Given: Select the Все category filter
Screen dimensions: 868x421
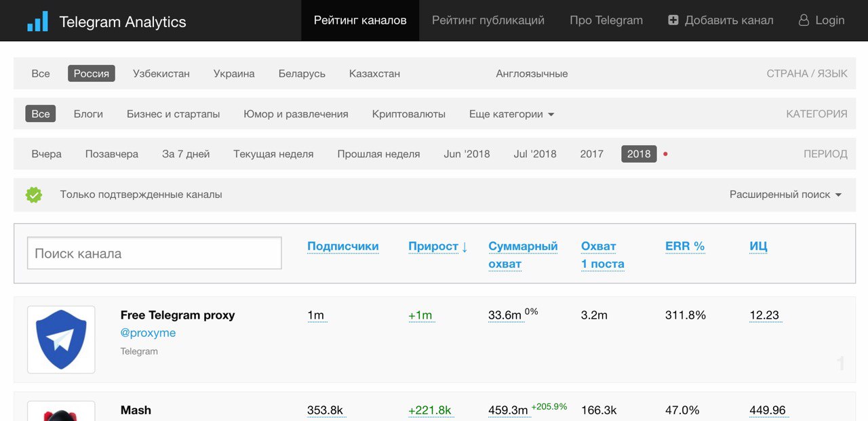Looking at the screenshot, I should tap(41, 114).
